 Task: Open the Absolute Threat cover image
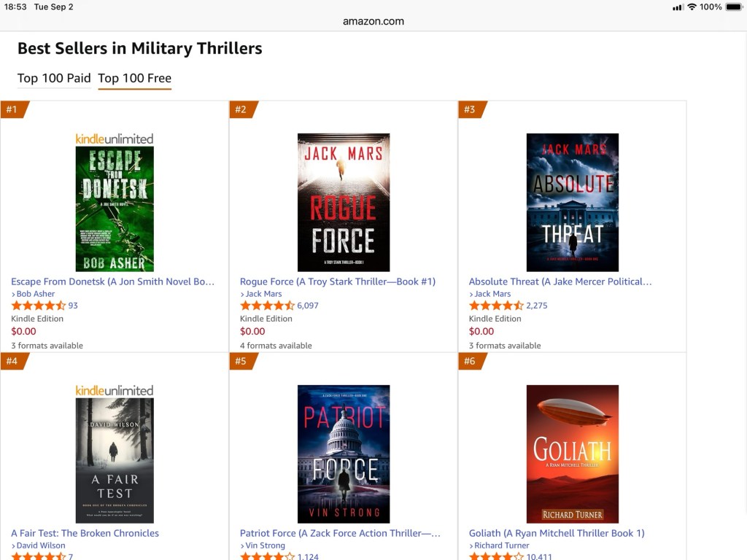(x=573, y=202)
